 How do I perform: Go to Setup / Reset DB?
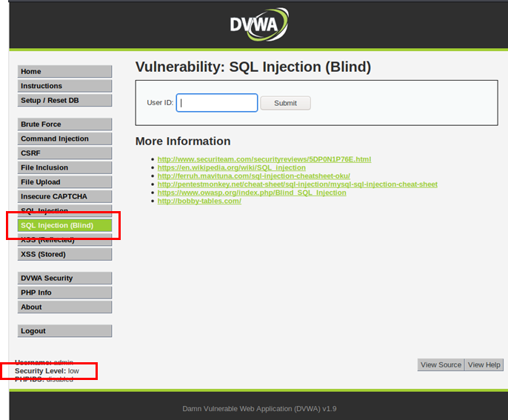pos(65,101)
